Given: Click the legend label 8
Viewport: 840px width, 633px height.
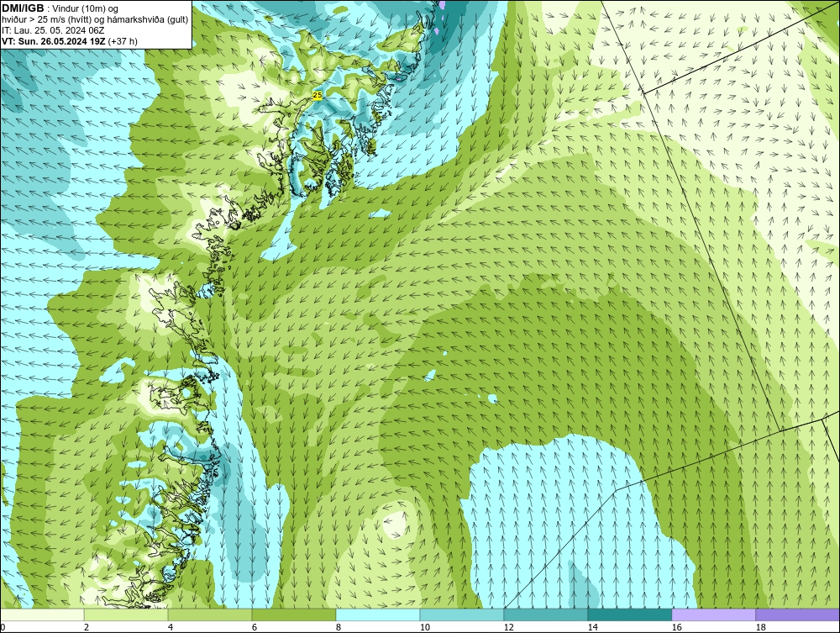Looking at the screenshot, I should (x=338, y=627).
